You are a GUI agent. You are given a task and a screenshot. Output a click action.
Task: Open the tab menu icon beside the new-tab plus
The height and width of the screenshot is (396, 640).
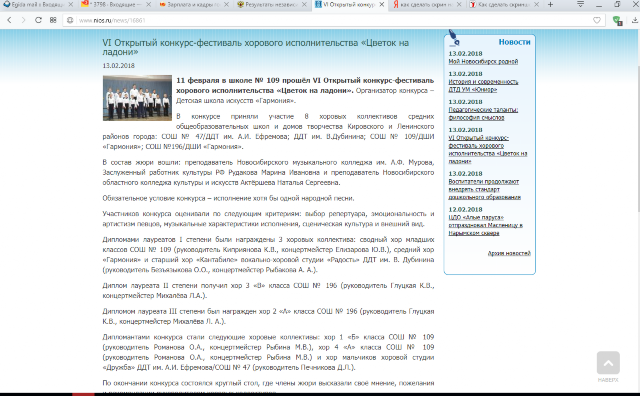pyautogui.click(x=580, y=4)
